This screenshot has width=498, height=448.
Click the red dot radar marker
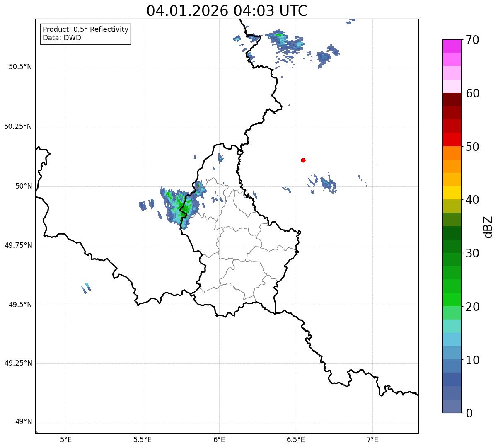click(x=303, y=160)
